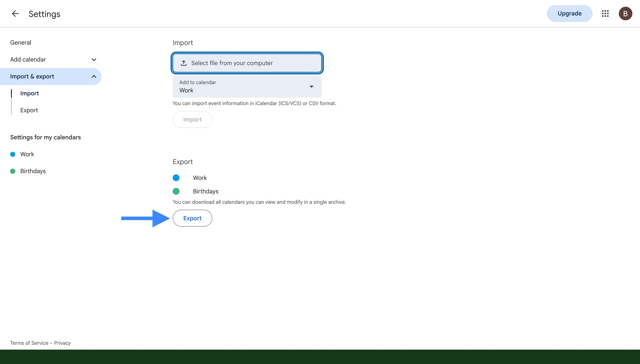Click the Settings for my calendars heading
Viewport: 640px width, 364px height.
[x=45, y=137]
